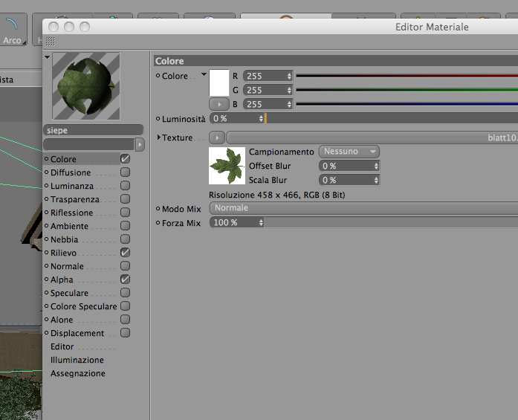
Task: Select the Arco spline tool
Action: [x=13, y=30]
